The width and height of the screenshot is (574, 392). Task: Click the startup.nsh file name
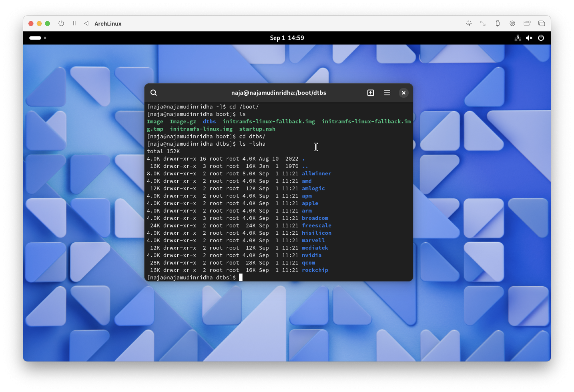(x=257, y=129)
